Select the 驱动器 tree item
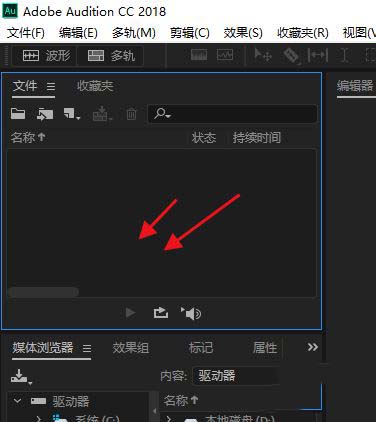 tap(71, 401)
